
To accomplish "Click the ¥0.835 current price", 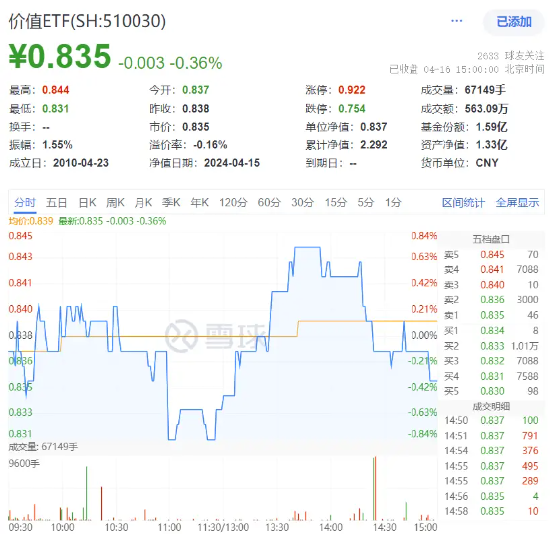I will click(x=60, y=56).
